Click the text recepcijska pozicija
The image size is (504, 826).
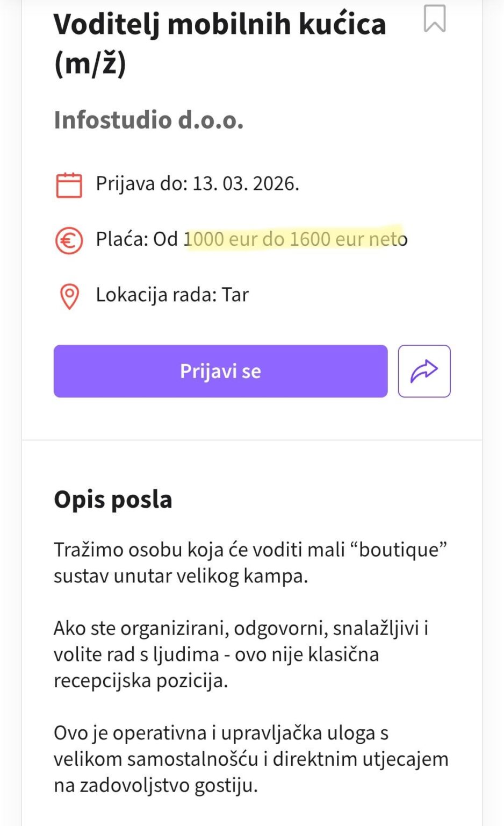point(141,680)
